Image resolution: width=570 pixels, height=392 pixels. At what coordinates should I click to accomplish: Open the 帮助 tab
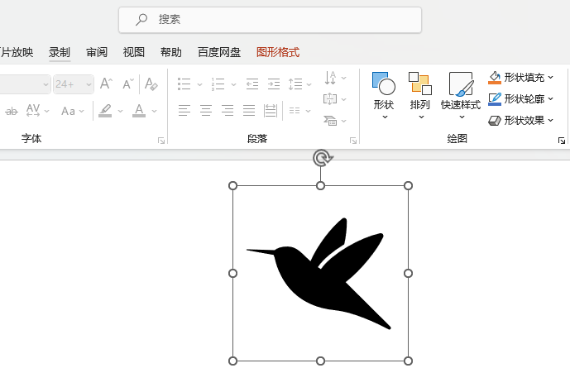coord(171,52)
